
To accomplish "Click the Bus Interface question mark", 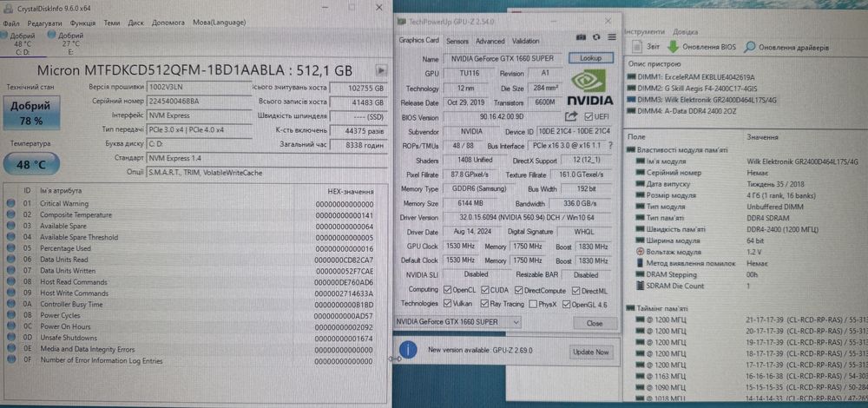I will [x=610, y=146].
